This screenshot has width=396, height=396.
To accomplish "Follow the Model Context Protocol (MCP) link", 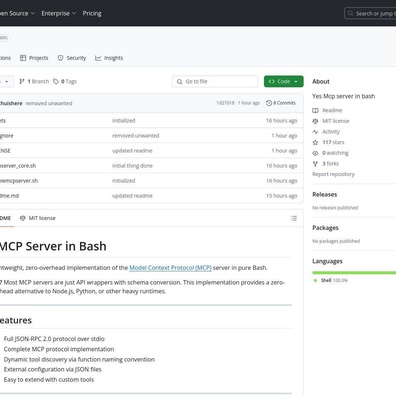I will pyautogui.click(x=170, y=268).
